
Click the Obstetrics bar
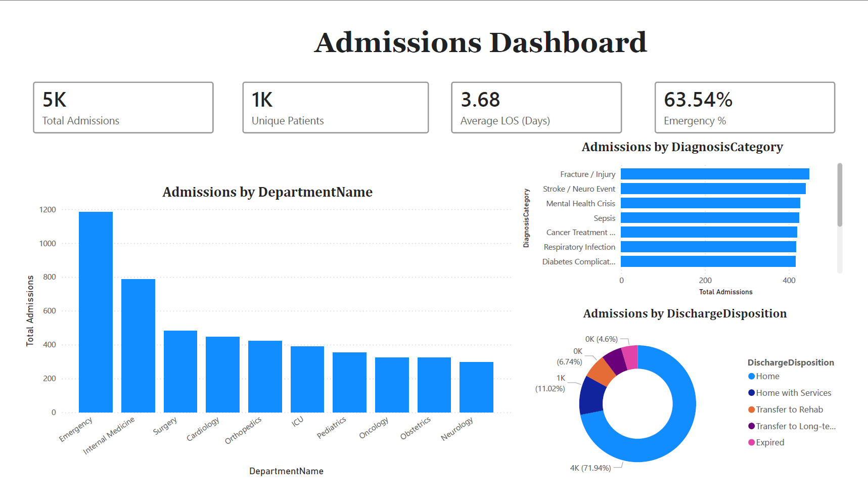point(434,385)
